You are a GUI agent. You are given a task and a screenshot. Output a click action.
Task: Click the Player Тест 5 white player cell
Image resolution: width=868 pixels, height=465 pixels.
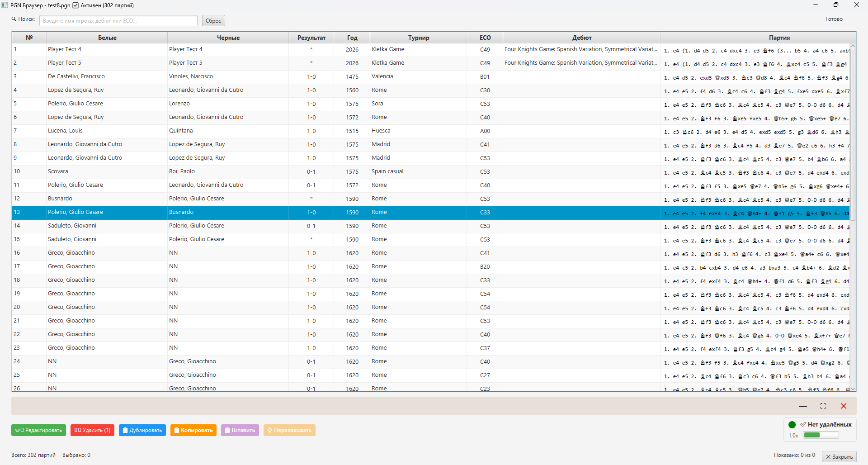click(107, 63)
